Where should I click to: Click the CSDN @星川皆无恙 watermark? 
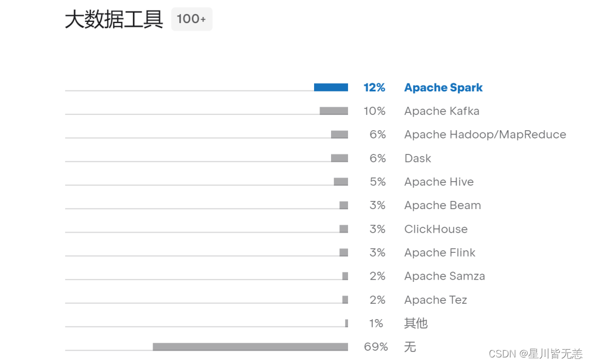535,354
